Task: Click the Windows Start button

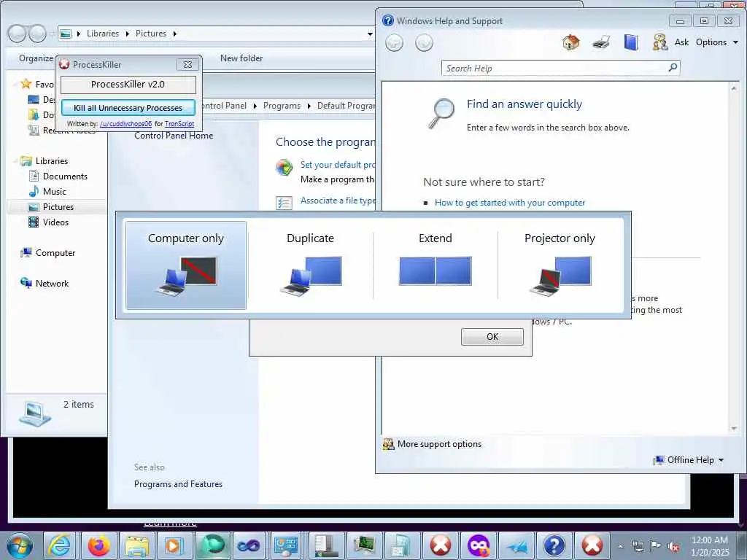Action: pos(20,545)
